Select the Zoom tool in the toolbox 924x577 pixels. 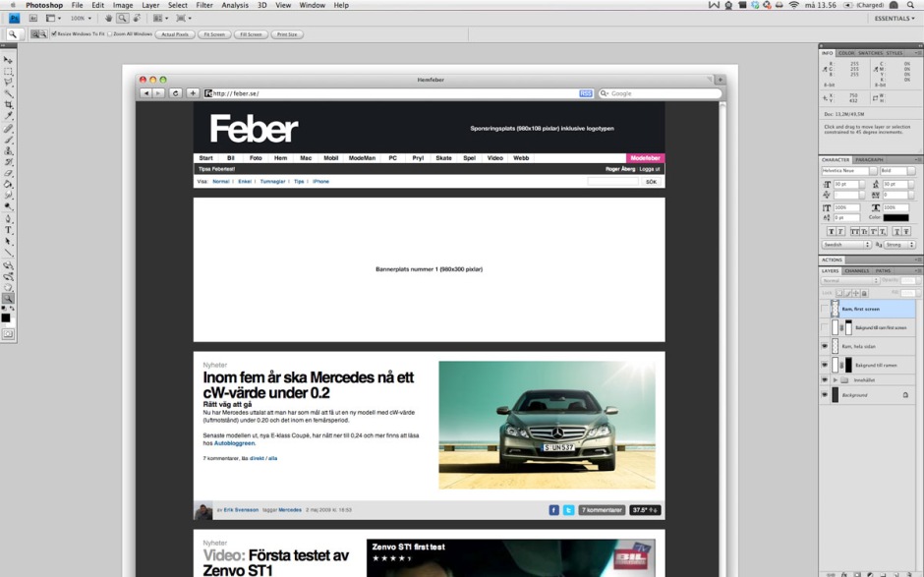pyautogui.click(x=8, y=299)
